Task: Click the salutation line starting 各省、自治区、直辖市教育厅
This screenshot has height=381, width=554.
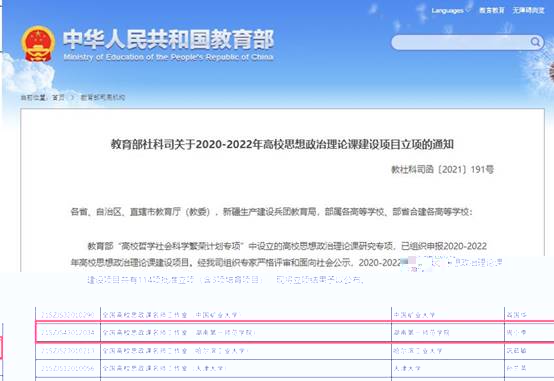Action: (x=271, y=212)
